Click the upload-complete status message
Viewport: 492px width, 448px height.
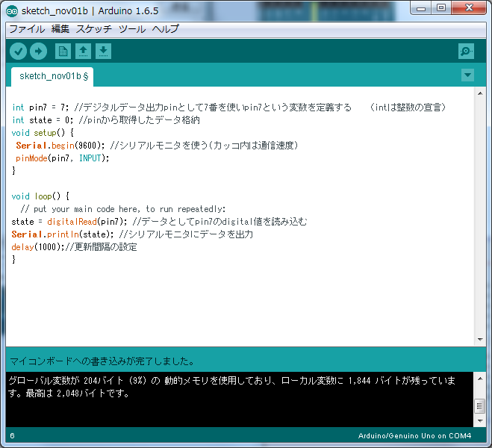tap(102, 361)
